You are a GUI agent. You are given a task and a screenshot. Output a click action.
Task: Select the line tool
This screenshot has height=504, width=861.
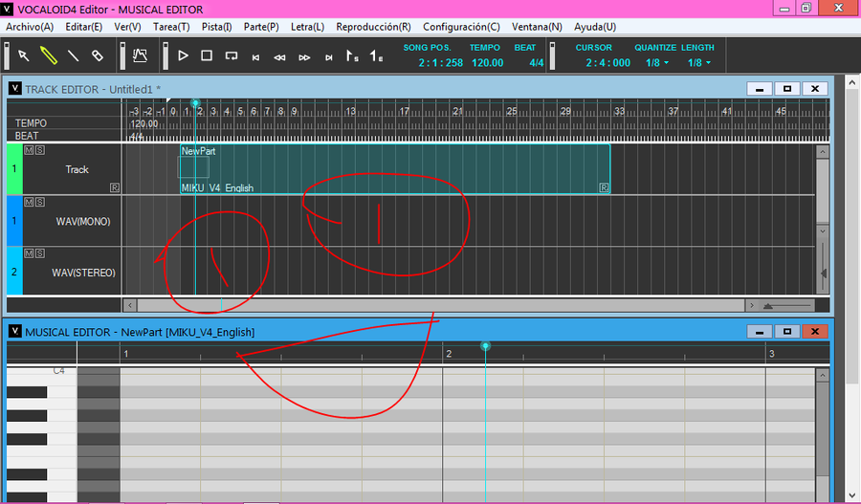(73, 55)
